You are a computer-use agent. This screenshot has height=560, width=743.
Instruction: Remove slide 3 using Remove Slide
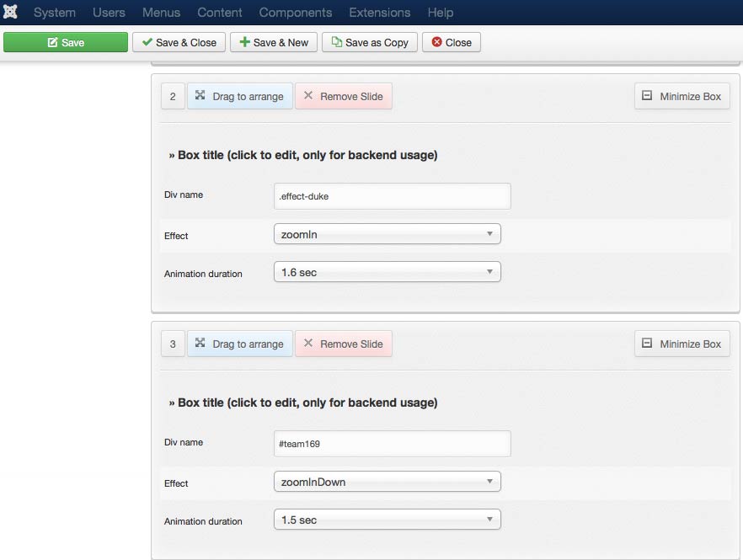(344, 344)
